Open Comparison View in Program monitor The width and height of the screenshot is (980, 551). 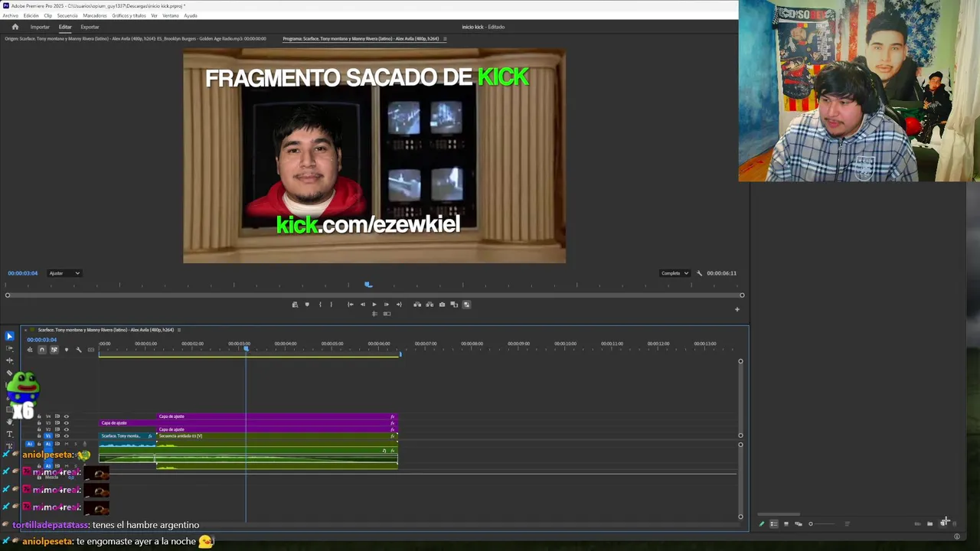[x=454, y=305]
